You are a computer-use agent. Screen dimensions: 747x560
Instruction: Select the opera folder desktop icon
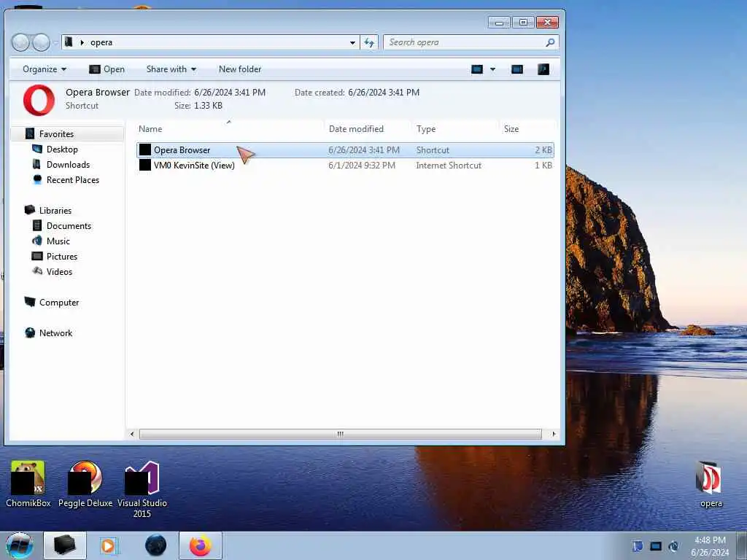tap(711, 484)
